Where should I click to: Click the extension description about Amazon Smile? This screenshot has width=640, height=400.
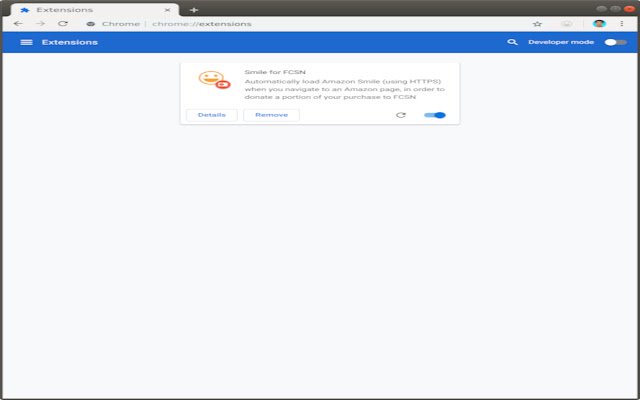click(345, 89)
